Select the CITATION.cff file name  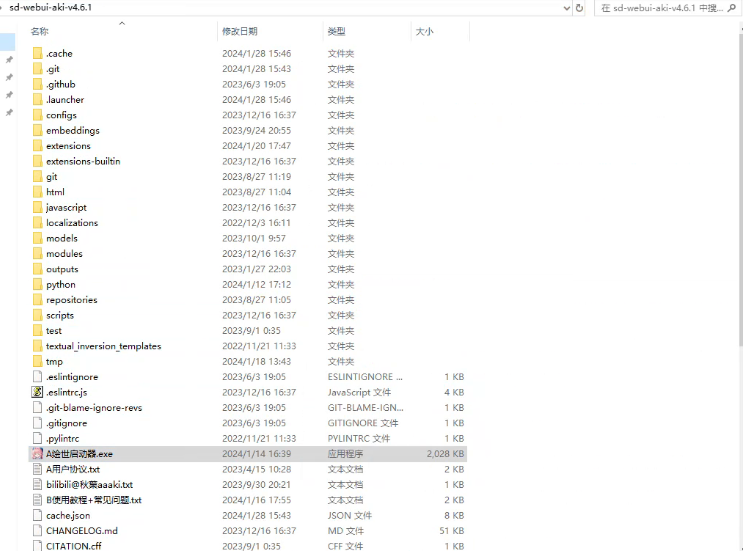(73, 546)
